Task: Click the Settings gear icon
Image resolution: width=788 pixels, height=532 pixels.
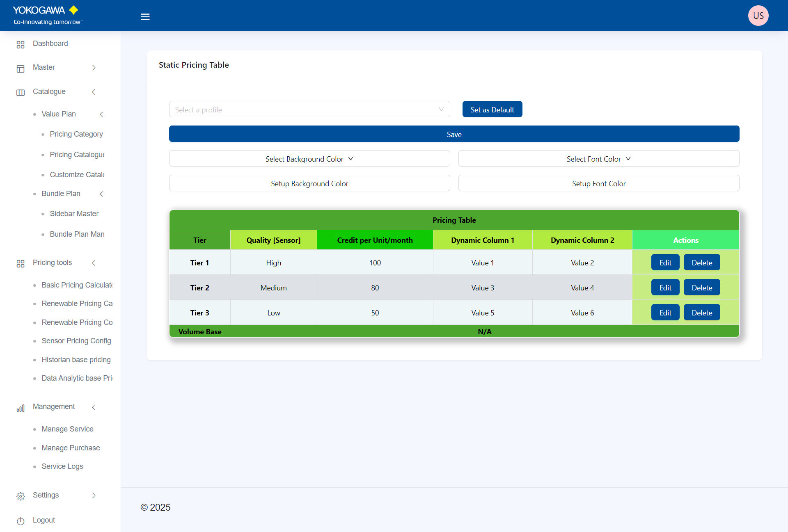Action: tap(21, 496)
